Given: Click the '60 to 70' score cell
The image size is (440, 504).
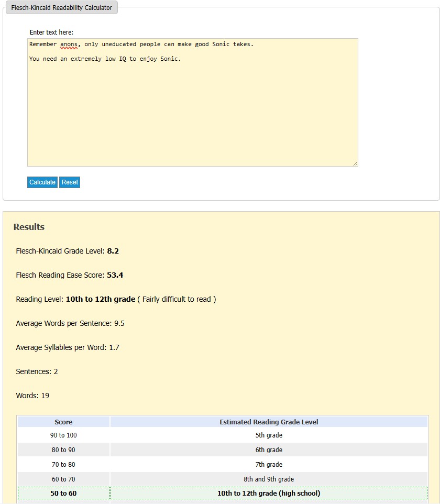Looking at the screenshot, I should (63, 479).
